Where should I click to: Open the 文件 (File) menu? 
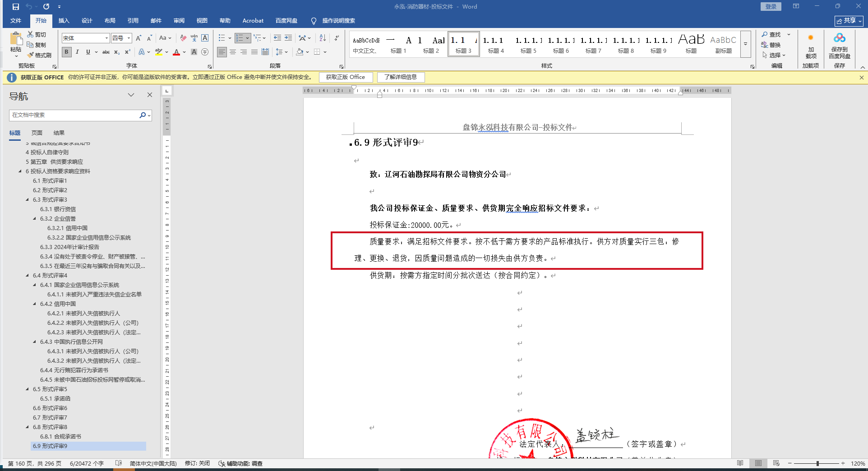tap(16, 21)
